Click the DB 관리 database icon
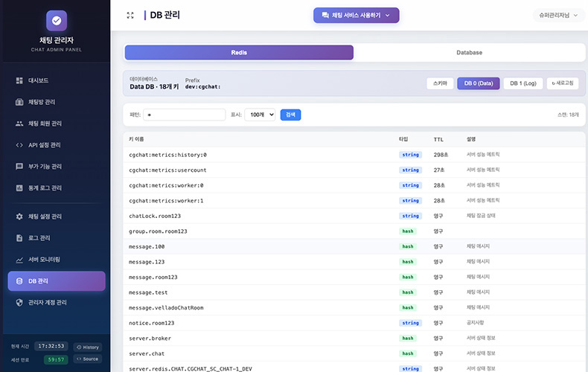Viewport: 588px width, 372px height. coord(19,281)
